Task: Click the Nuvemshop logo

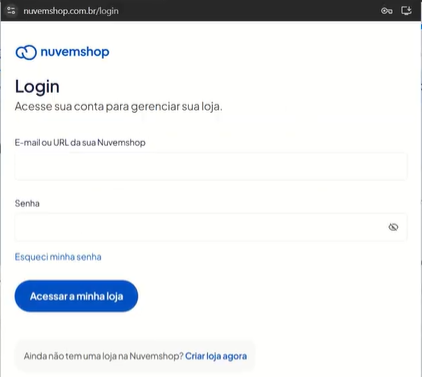Action: click(x=62, y=52)
